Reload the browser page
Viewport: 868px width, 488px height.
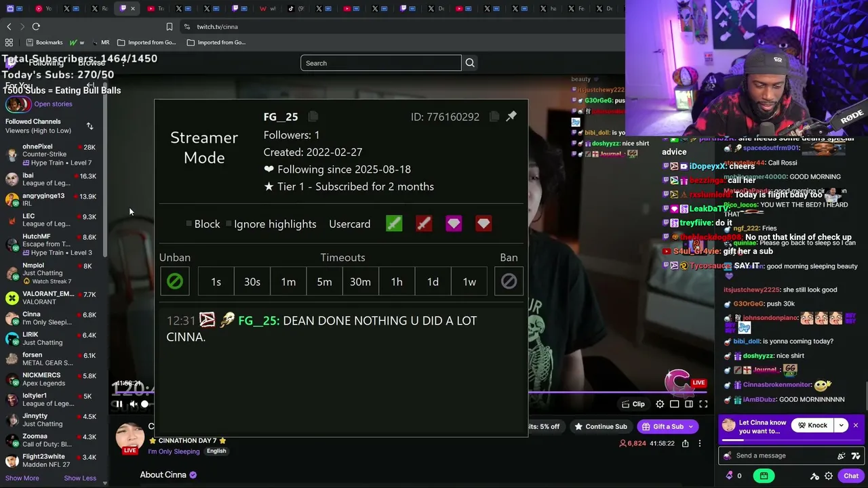coord(36,26)
